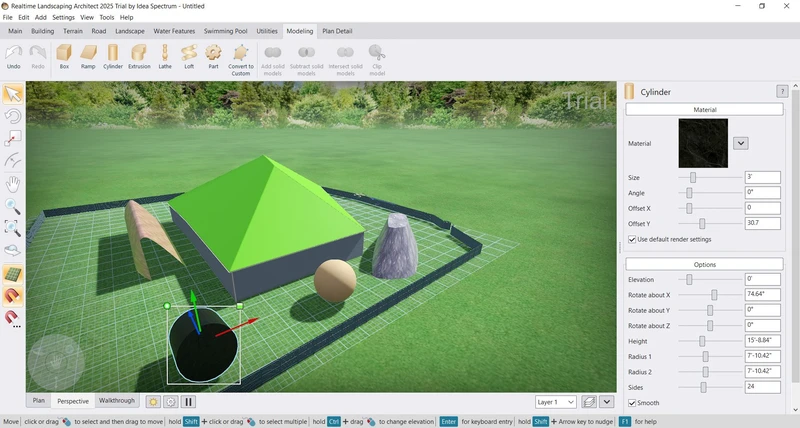Activate the select arrow tool in left sidebar

(x=13, y=94)
